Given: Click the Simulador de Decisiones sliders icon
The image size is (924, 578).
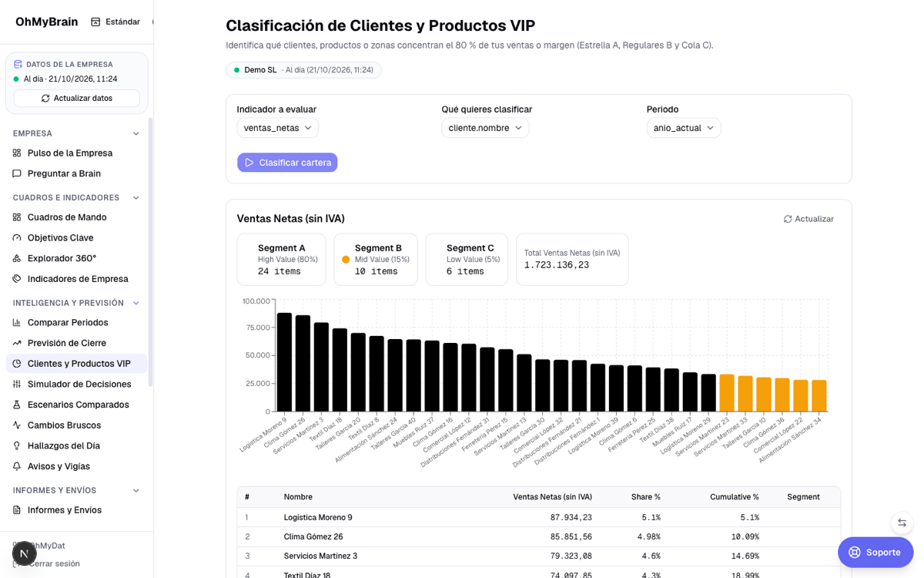Looking at the screenshot, I should [17, 385].
